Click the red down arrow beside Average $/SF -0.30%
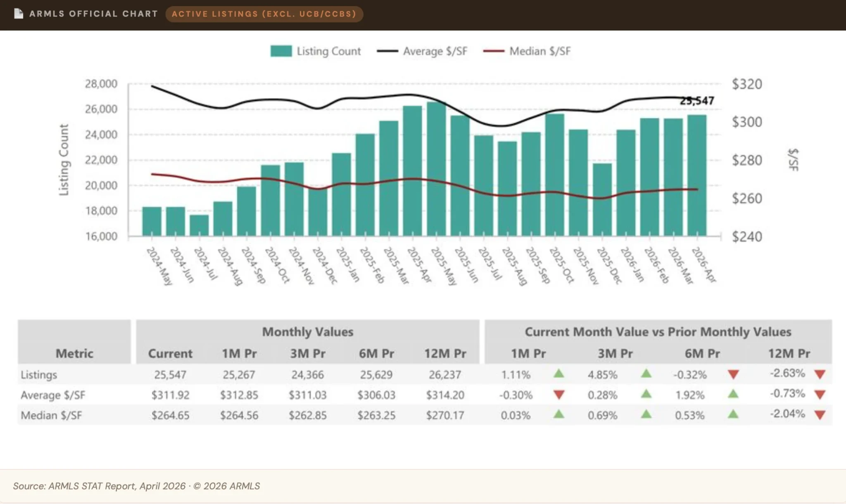This screenshot has height=504, width=846. coord(559,395)
